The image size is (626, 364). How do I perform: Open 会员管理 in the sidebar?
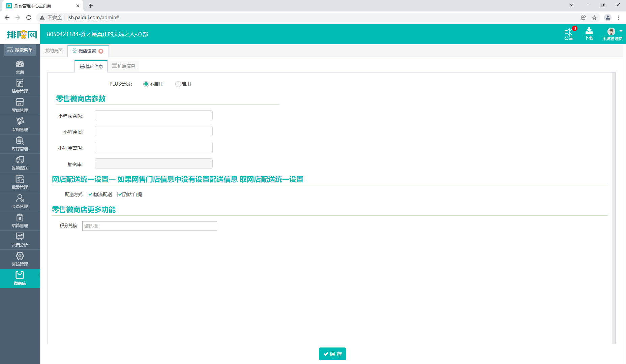[20, 202]
